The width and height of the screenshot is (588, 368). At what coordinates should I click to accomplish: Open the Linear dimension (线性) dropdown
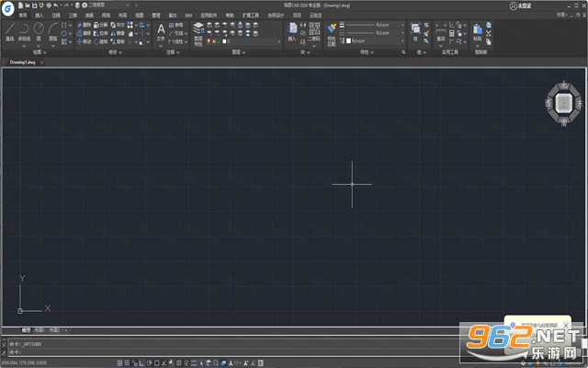click(x=186, y=41)
